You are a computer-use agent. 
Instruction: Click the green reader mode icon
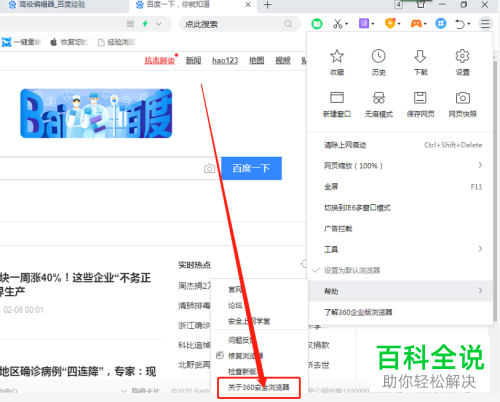point(317,24)
